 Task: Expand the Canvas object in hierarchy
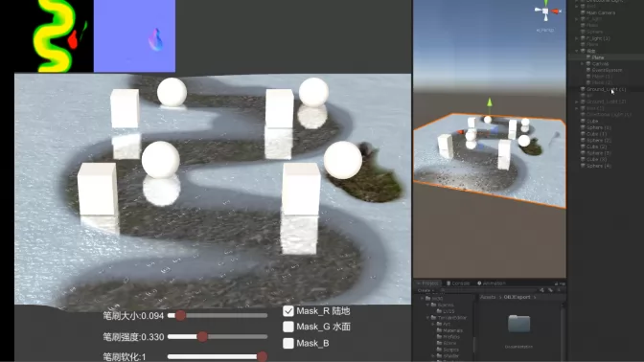tap(583, 63)
